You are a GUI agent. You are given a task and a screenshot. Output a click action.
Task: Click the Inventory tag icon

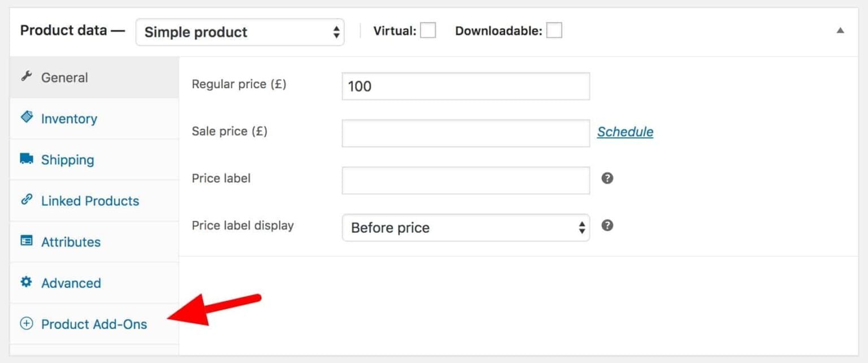click(x=27, y=118)
